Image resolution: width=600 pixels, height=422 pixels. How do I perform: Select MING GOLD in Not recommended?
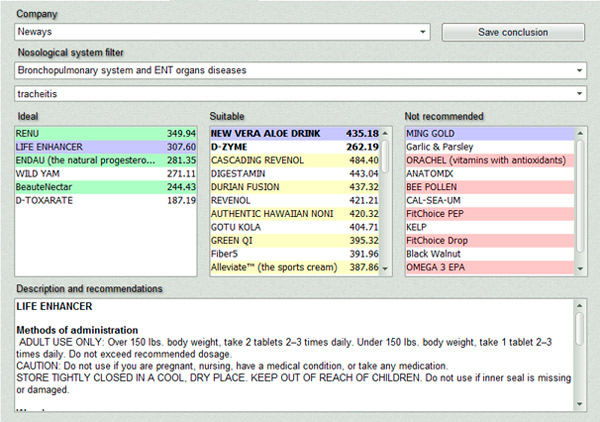coord(490,134)
